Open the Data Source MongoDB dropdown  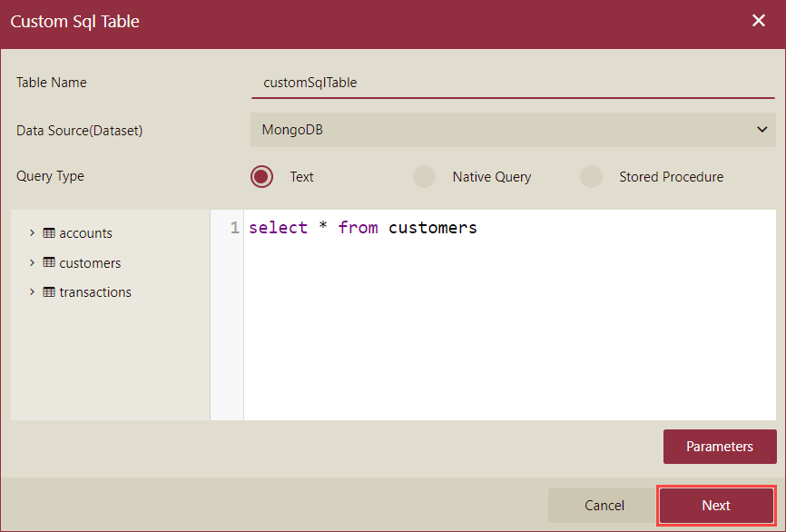(x=513, y=130)
